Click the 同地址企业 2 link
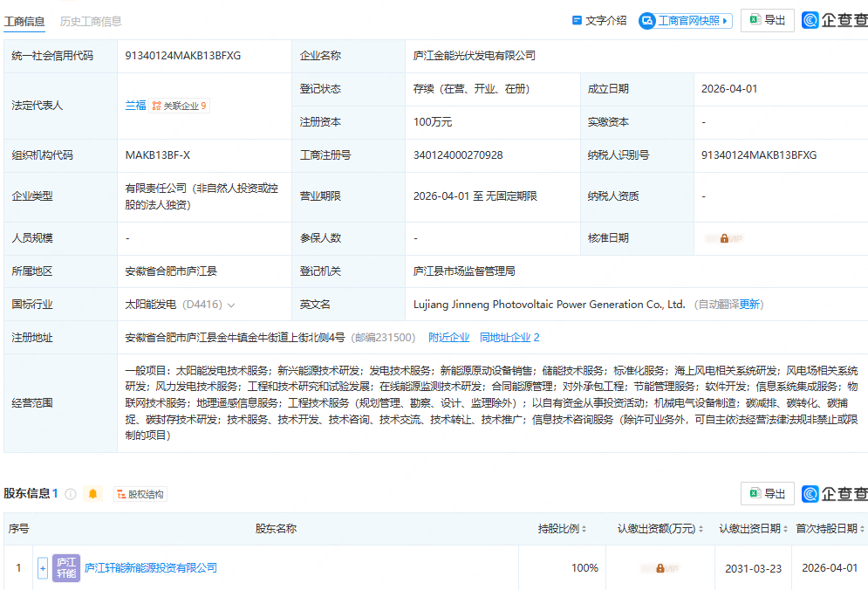 click(509, 336)
